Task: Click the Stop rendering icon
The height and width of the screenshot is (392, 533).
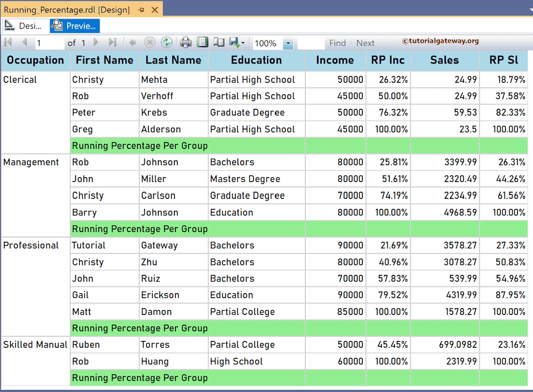Action: [149, 44]
